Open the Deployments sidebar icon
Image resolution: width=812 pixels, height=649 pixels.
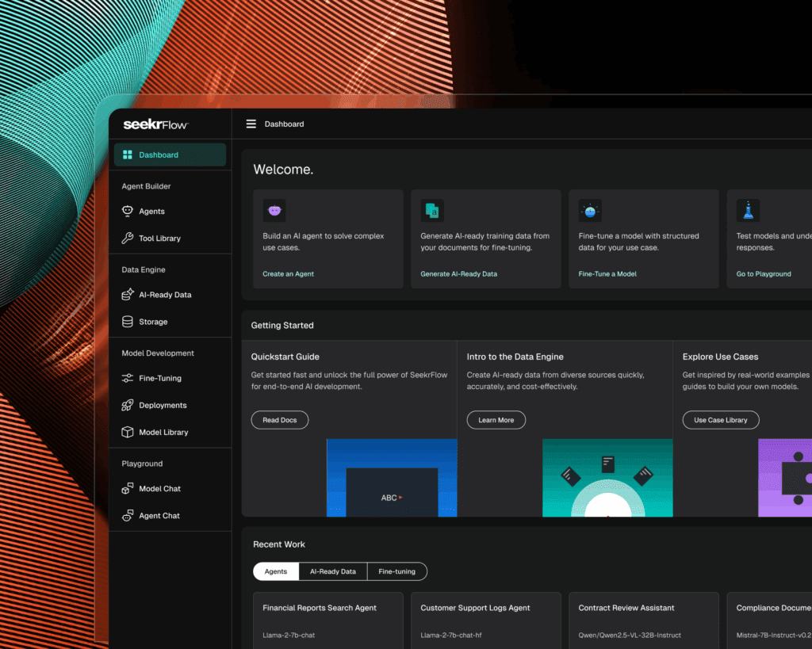coord(128,405)
